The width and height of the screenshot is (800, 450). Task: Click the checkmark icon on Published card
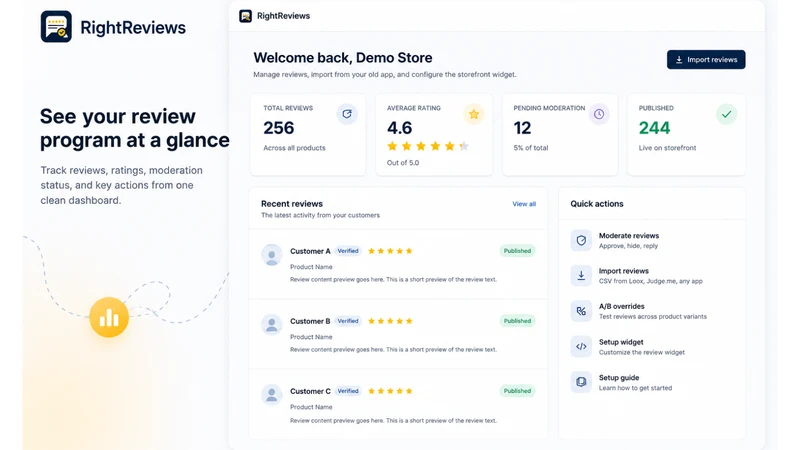pyautogui.click(x=727, y=114)
